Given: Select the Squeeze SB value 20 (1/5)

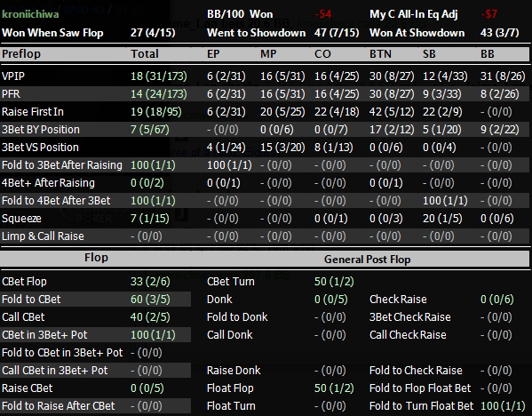Looking at the screenshot, I should [442, 219].
